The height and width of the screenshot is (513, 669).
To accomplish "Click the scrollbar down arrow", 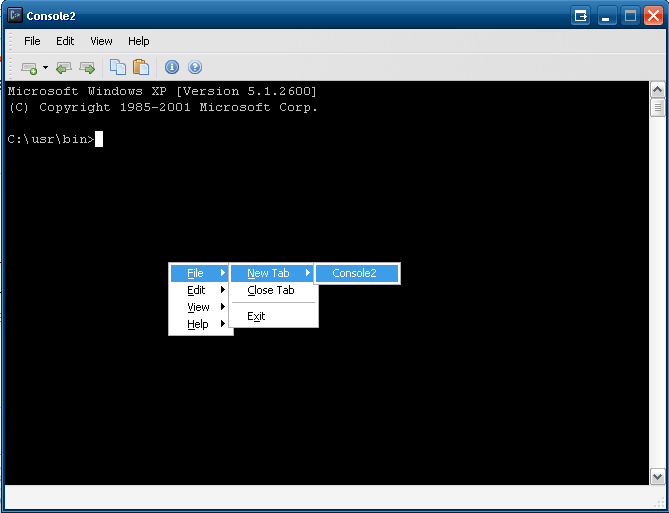I will [x=657, y=476].
